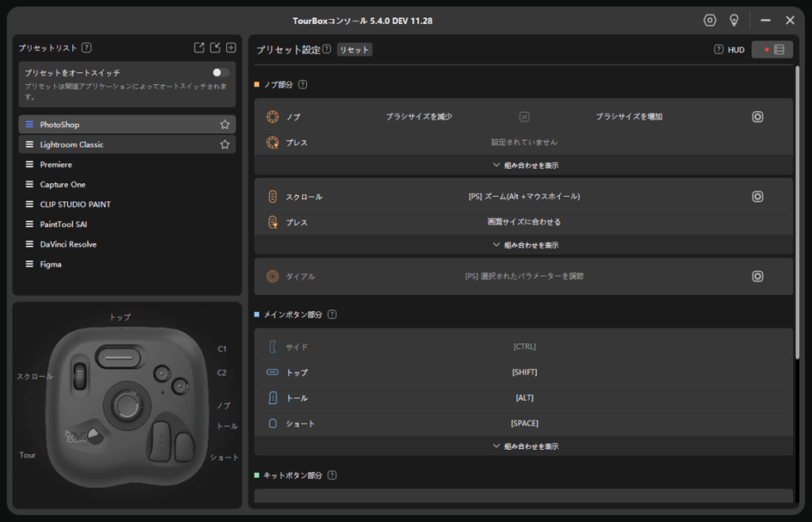Click the リセット button
Image resolution: width=812 pixels, height=522 pixels.
[354, 50]
